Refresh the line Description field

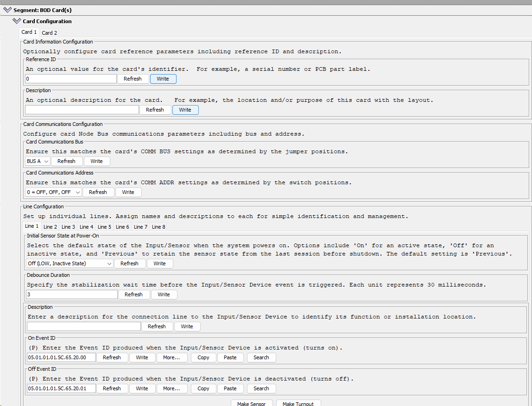[x=157, y=326]
